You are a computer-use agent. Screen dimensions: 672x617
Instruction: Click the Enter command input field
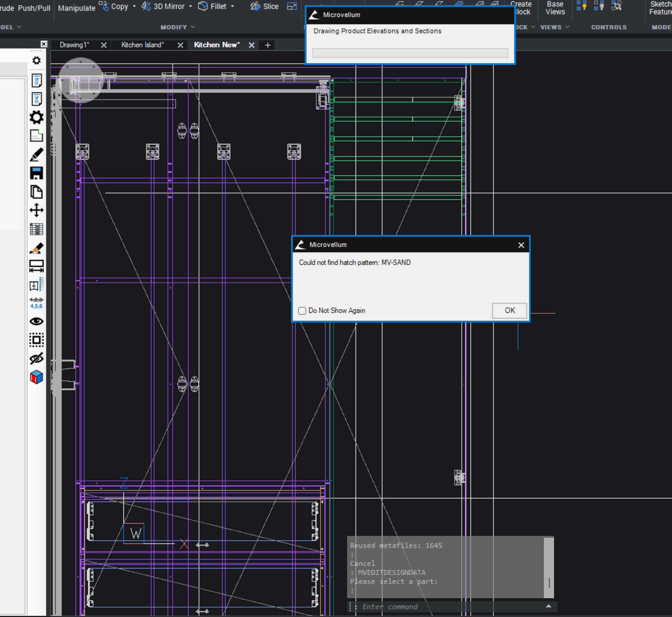tap(445, 607)
